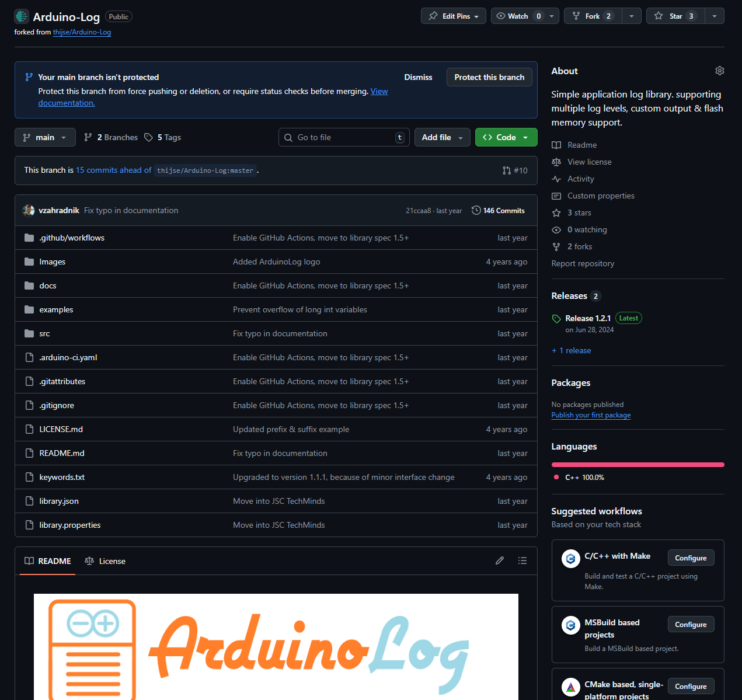
Task: Click the magnifier icon in Go to file
Action: pos(288,138)
